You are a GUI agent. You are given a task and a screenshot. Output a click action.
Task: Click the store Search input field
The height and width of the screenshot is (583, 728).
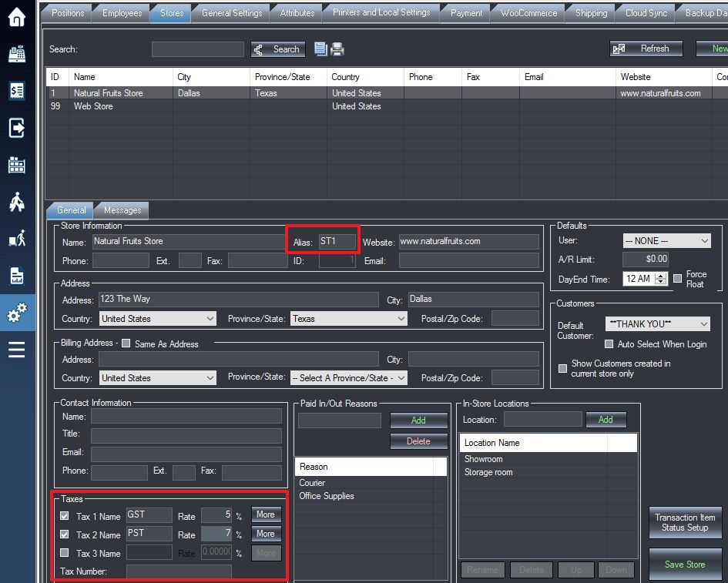click(x=198, y=49)
